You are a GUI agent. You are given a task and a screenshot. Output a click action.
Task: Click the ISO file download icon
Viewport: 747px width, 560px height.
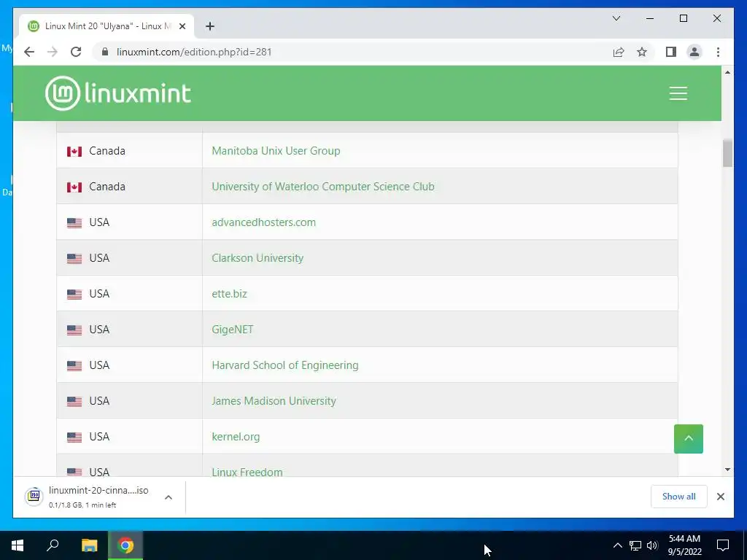pyautogui.click(x=34, y=497)
